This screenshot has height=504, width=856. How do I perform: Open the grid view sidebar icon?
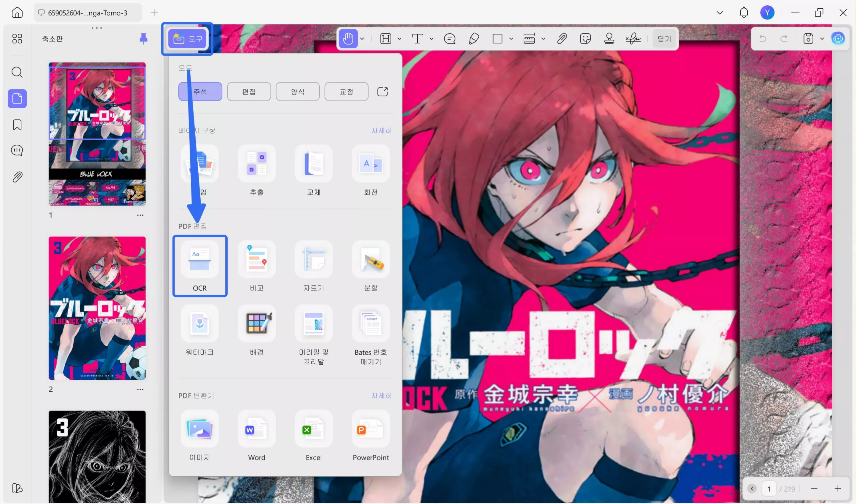tap(17, 38)
